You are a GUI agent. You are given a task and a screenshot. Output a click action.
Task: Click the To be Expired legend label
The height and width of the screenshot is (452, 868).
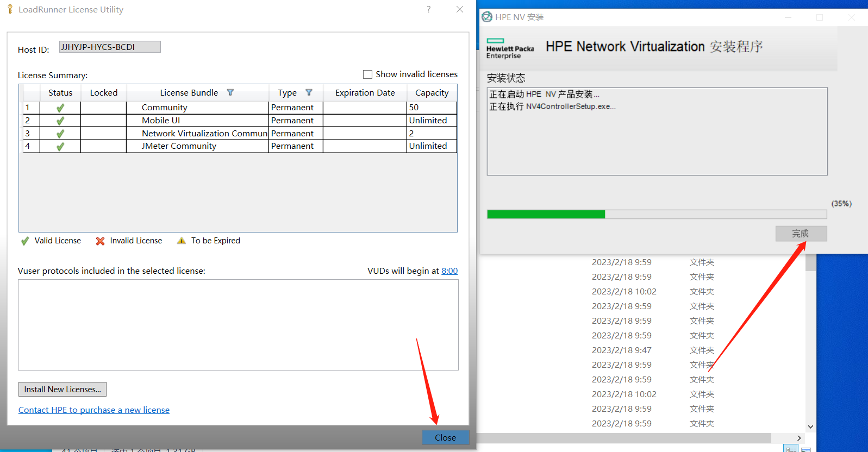click(216, 241)
